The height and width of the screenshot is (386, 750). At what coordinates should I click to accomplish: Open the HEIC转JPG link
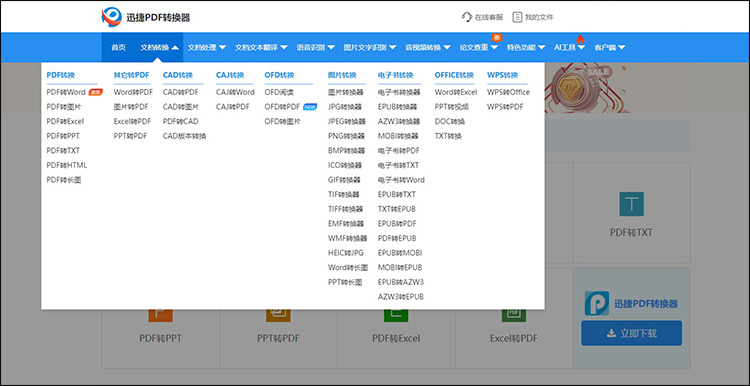346,253
